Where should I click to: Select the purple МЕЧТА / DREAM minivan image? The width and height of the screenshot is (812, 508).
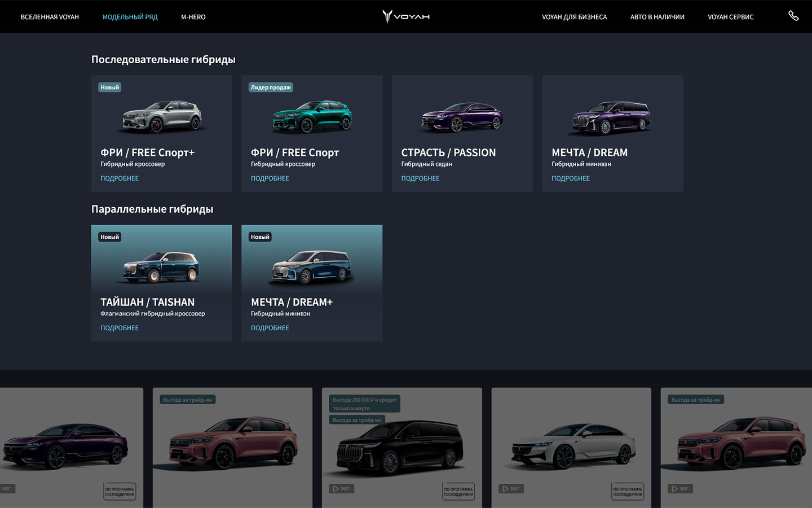(612, 117)
